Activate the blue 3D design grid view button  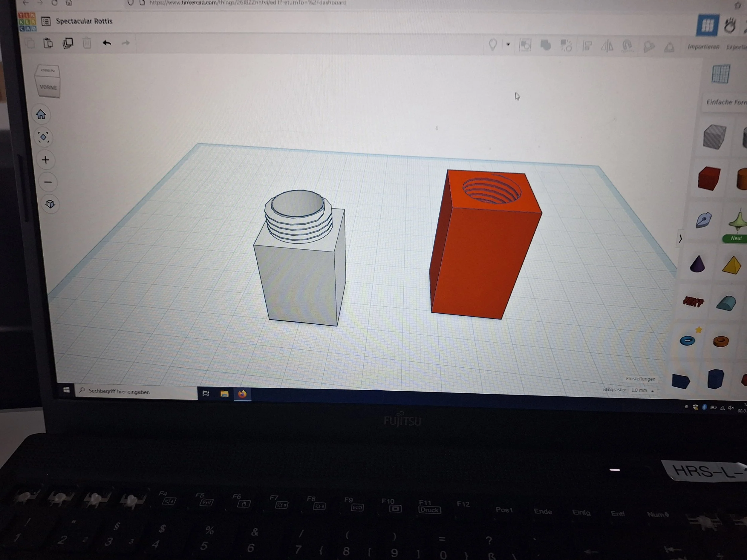click(707, 25)
